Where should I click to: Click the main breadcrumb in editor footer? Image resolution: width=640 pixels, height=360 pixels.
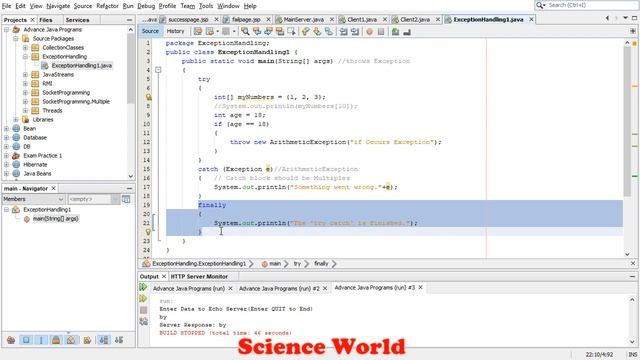coord(275,264)
